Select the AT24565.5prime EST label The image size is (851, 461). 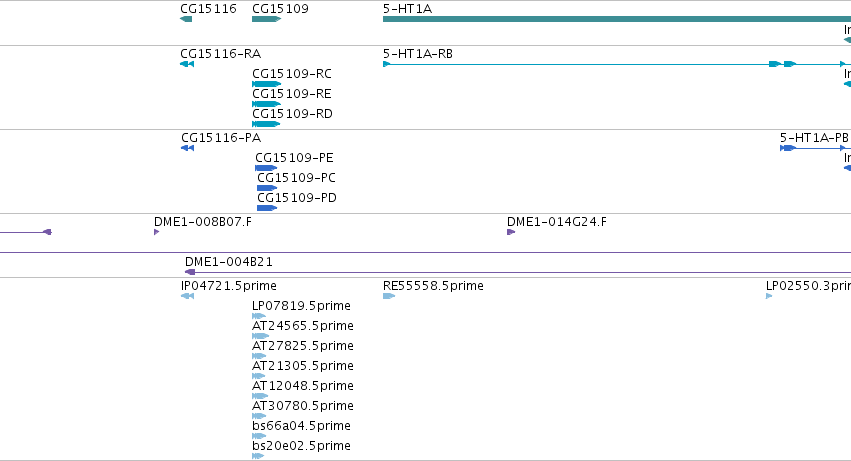tap(303, 326)
